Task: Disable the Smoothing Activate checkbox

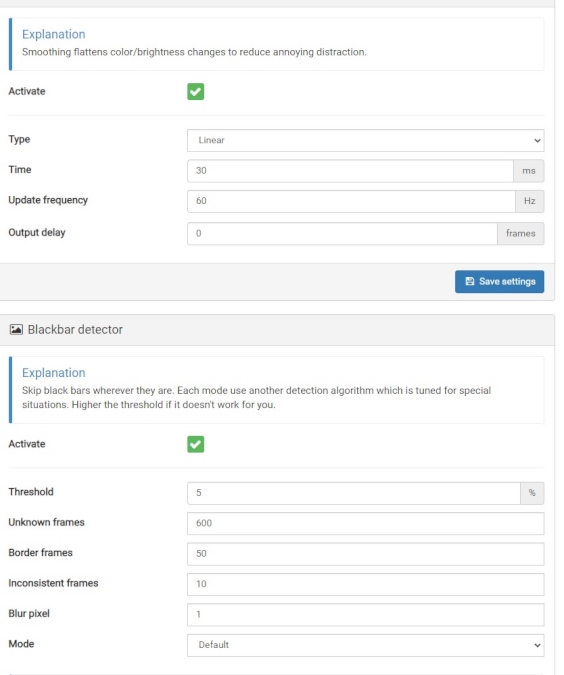Action: [x=195, y=91]
